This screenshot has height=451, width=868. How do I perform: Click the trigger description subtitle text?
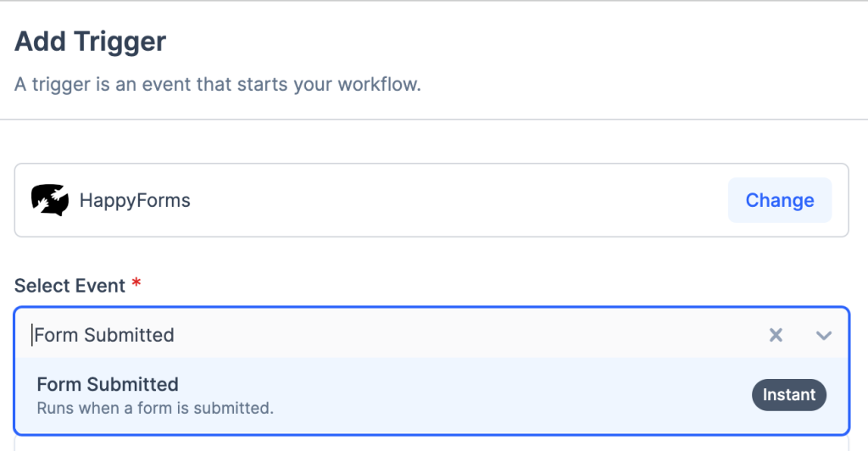click(x=218, y=85)
